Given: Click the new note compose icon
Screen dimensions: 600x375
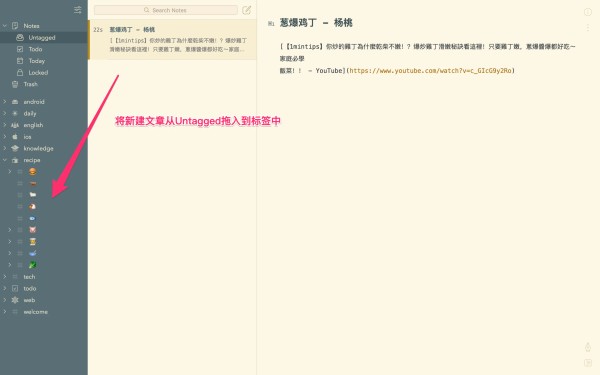Looking at the screenshot, I should (246, 10).
